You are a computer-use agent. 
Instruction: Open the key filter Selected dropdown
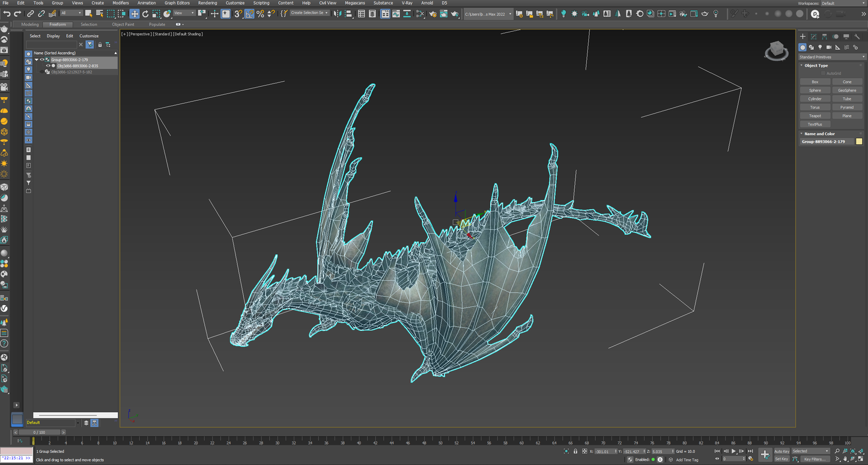(x=810, y=451)
